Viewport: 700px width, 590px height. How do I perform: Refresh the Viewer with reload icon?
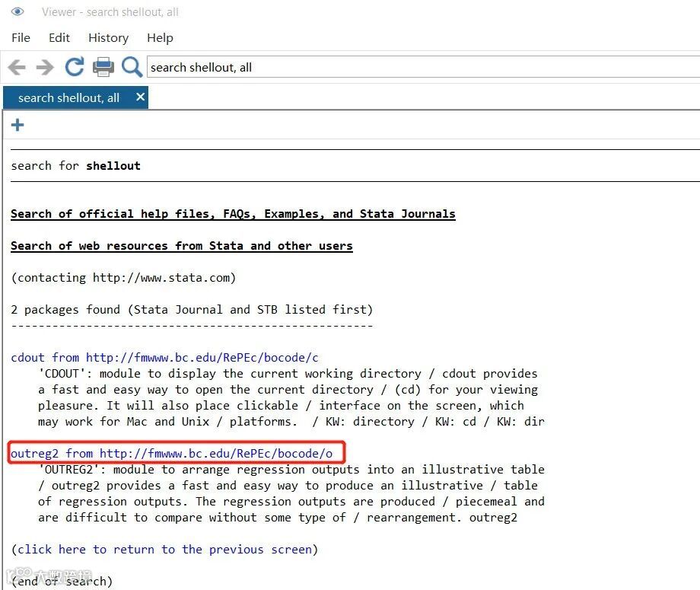(x=74, y=67)
